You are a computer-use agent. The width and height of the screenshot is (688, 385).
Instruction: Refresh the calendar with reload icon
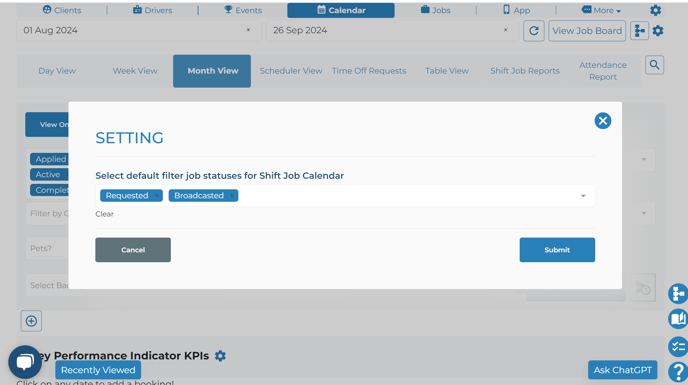(534, 31)
